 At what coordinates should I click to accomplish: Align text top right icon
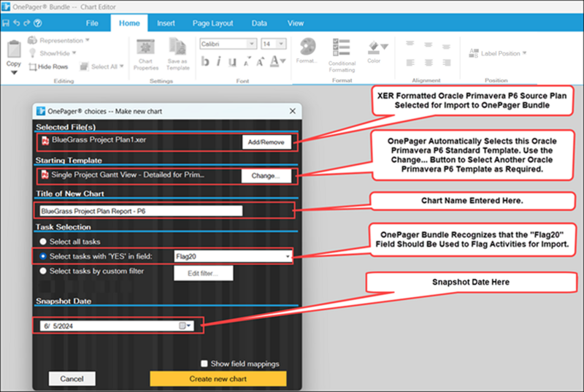coord(446,46)
